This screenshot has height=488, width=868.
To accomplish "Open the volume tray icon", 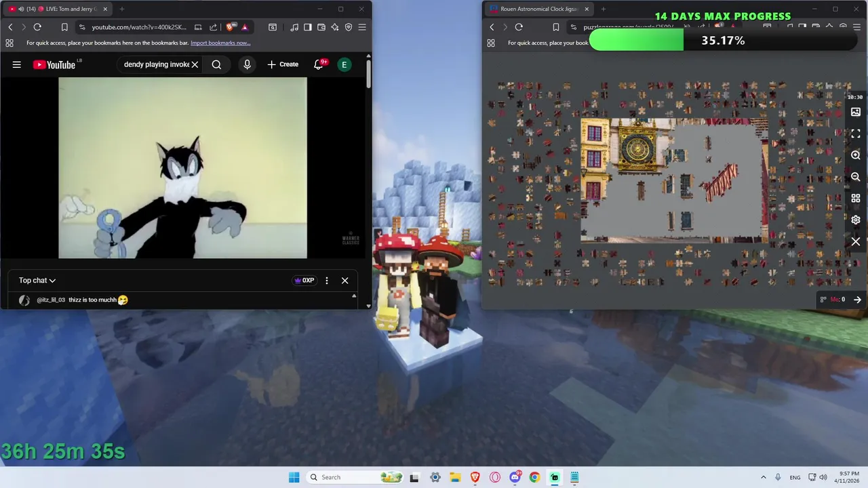I will [823, 477].
